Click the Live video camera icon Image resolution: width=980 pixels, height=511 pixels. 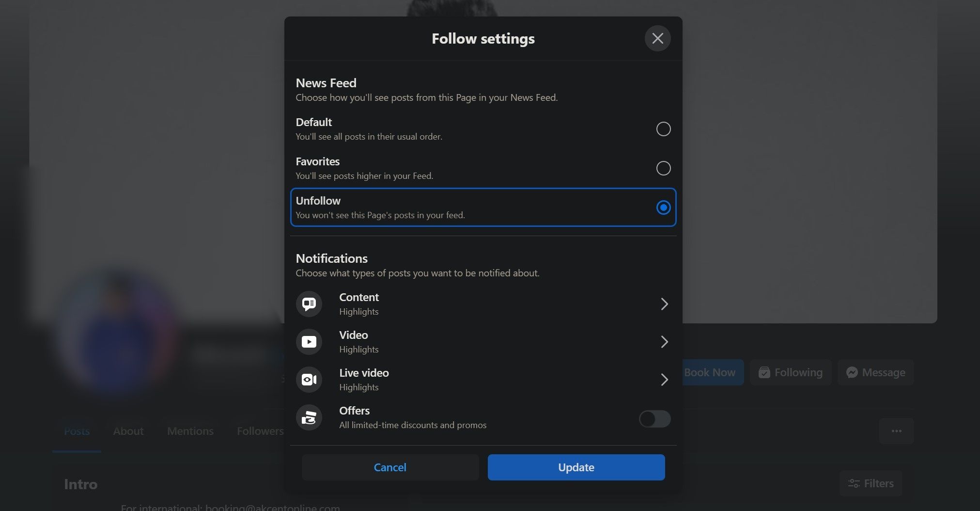pyautogui.click(x=309, y=380)
